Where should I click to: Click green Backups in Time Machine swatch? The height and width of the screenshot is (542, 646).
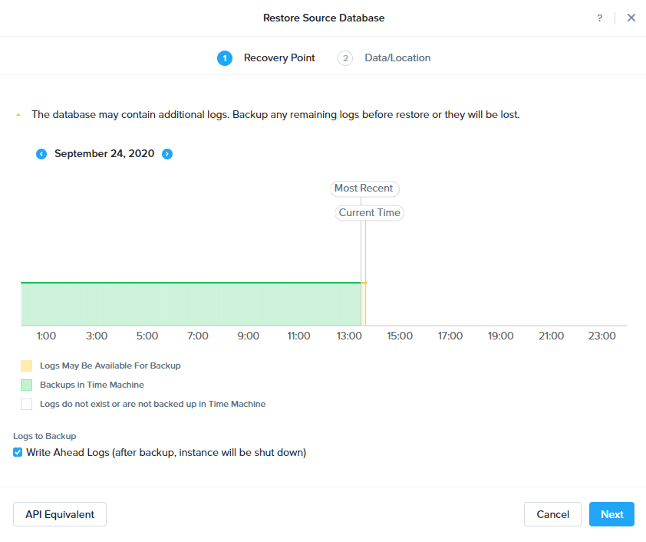click(x=26, y=385)
